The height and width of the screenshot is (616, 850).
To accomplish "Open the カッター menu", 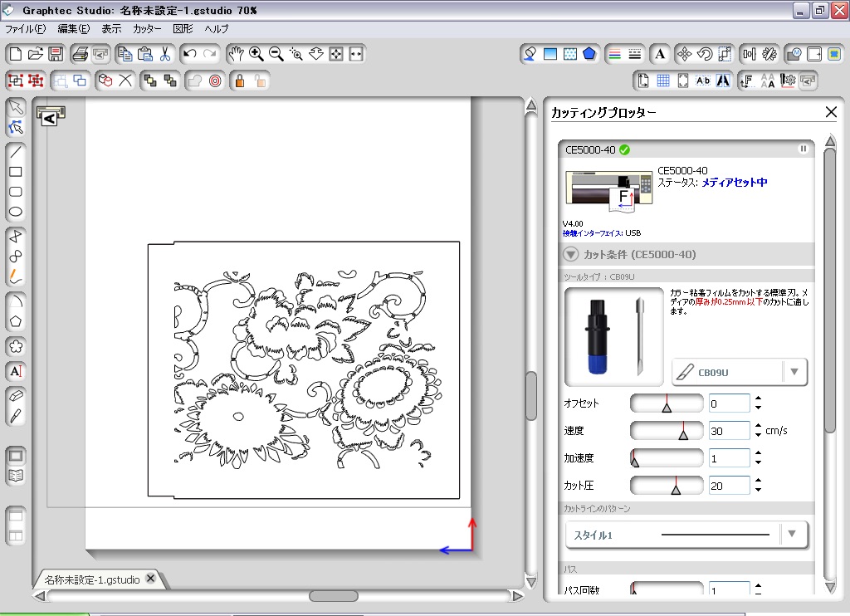I will click(x=147, y=29).
